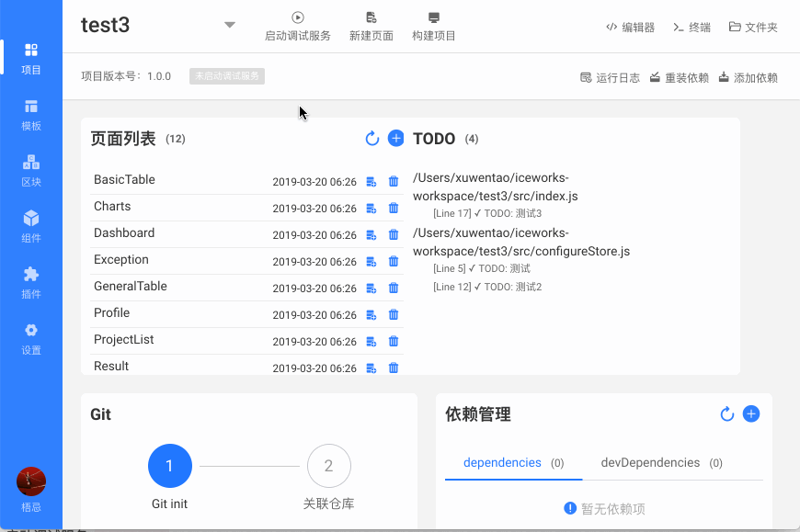The image size is (800, 532).
Task: Add block to GeneralTable page
Action: [371, 288]
